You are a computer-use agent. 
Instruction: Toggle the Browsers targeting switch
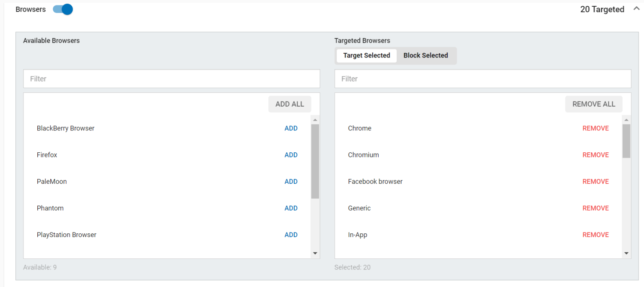63,10
